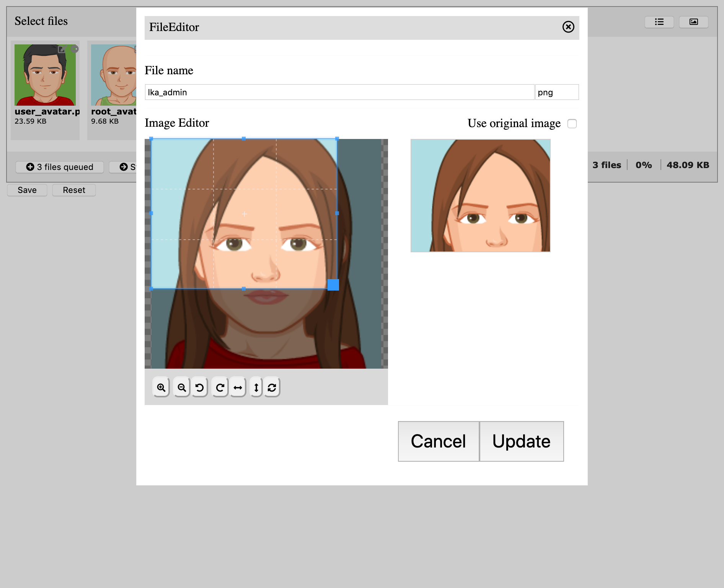Click the 23.59 KB file size text

point(31,121)
